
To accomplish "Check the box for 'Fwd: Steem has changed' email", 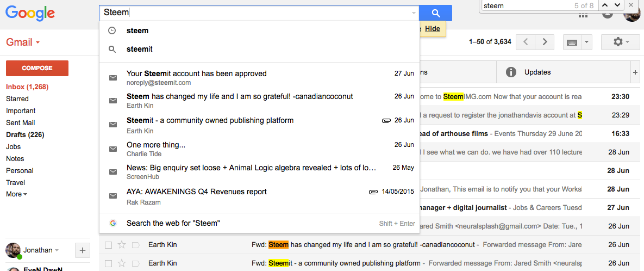I will click(109, 245).
